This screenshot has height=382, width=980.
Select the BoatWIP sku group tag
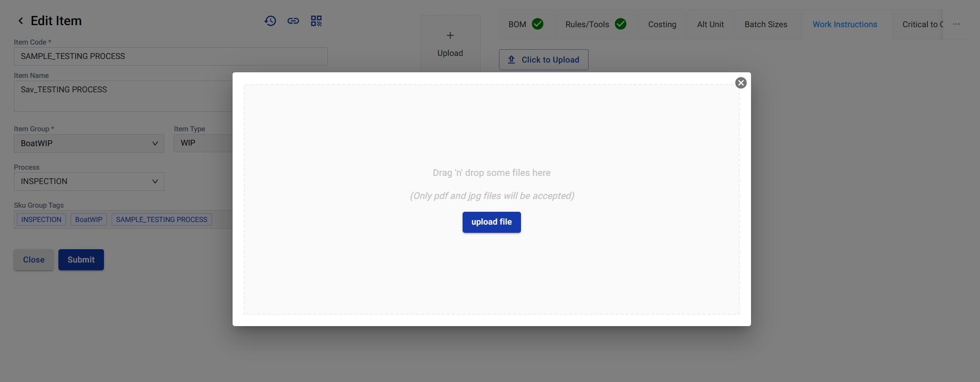(x=89, y=220)
